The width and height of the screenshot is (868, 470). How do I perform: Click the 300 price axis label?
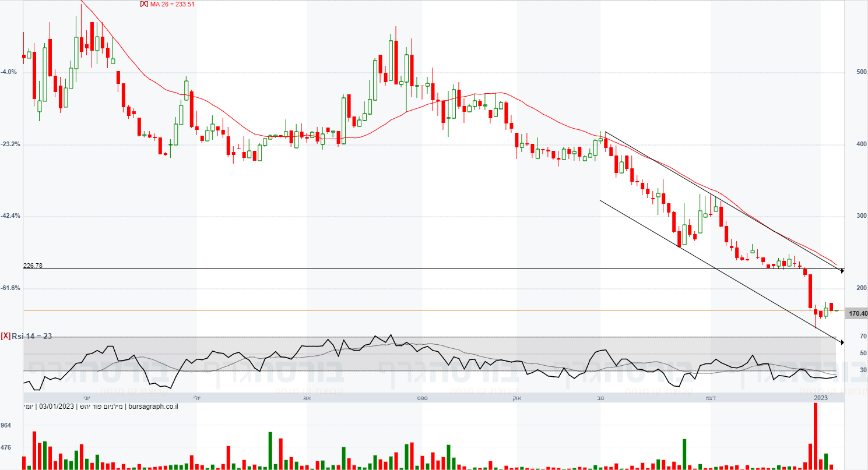(862, 216)
